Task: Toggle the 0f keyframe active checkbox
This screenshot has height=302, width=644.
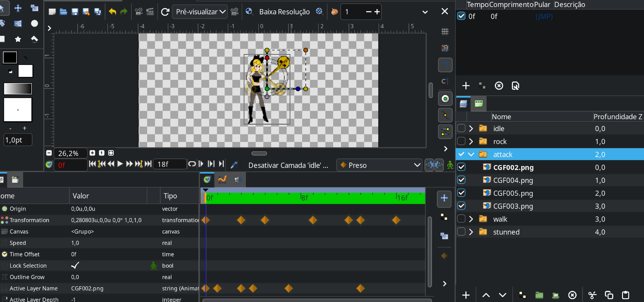Action: [x=461, y=16]
